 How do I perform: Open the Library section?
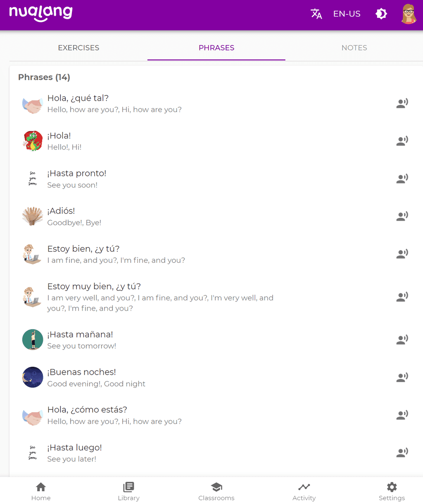click(128, 491)
